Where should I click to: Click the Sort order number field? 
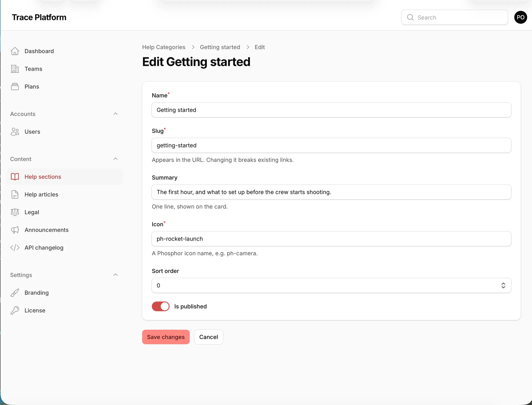pyautogui.click(x=331, y=286)
